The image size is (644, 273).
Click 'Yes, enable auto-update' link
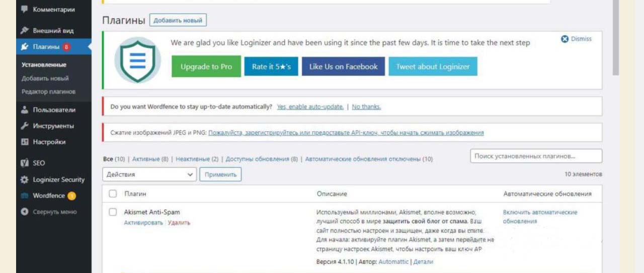(x=310, y=107)
